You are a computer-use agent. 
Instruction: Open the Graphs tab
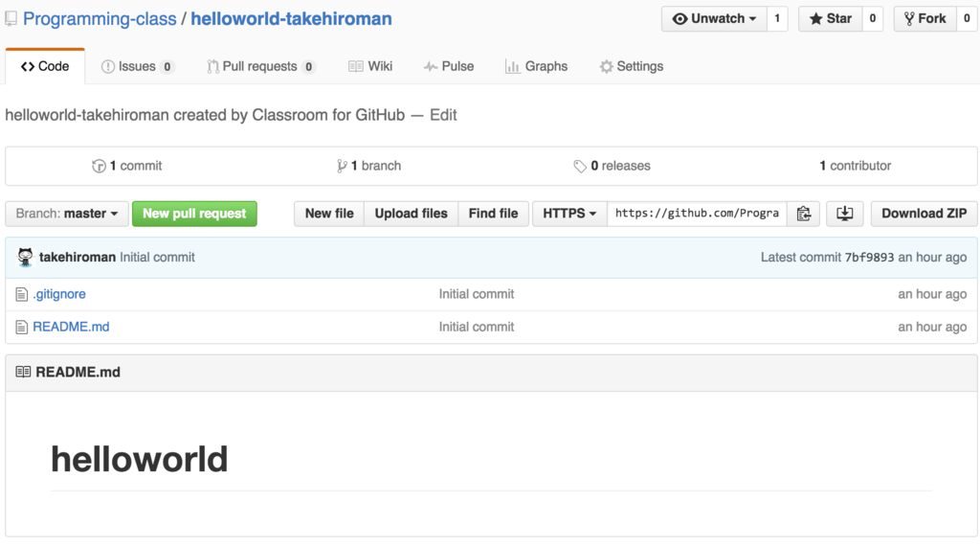[x=536, y=66]
